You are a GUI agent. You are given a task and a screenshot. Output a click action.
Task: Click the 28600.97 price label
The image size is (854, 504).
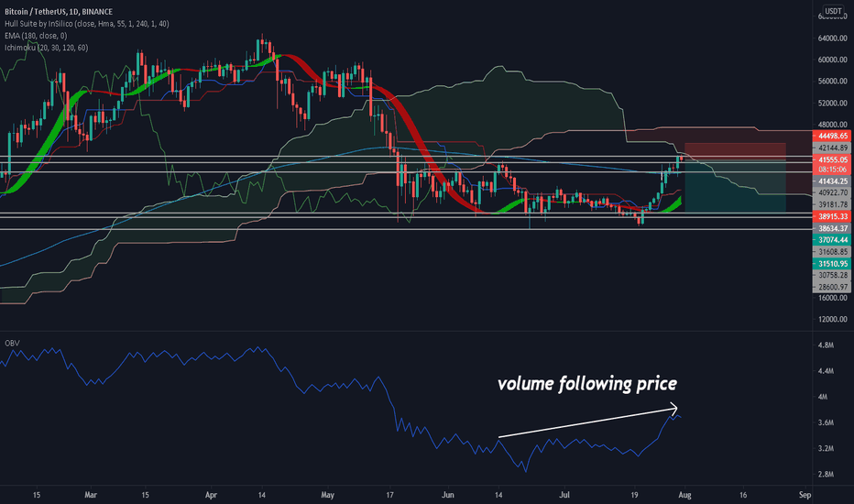click(832, 287)
